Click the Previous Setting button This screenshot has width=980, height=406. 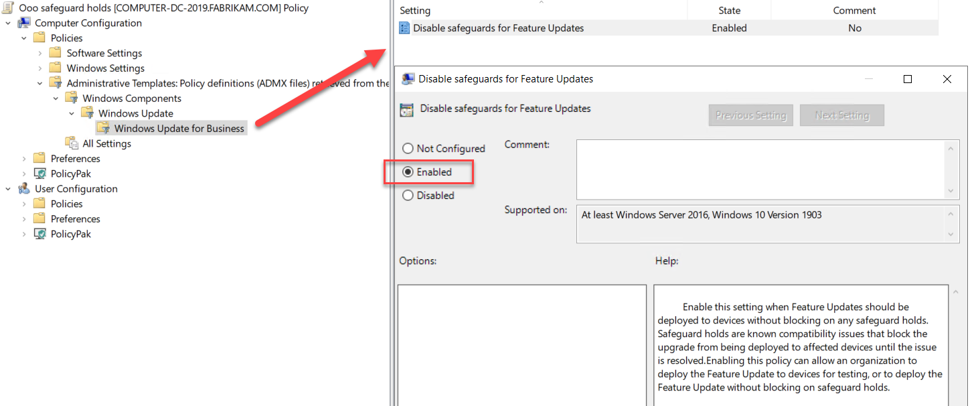click(751, 115)
